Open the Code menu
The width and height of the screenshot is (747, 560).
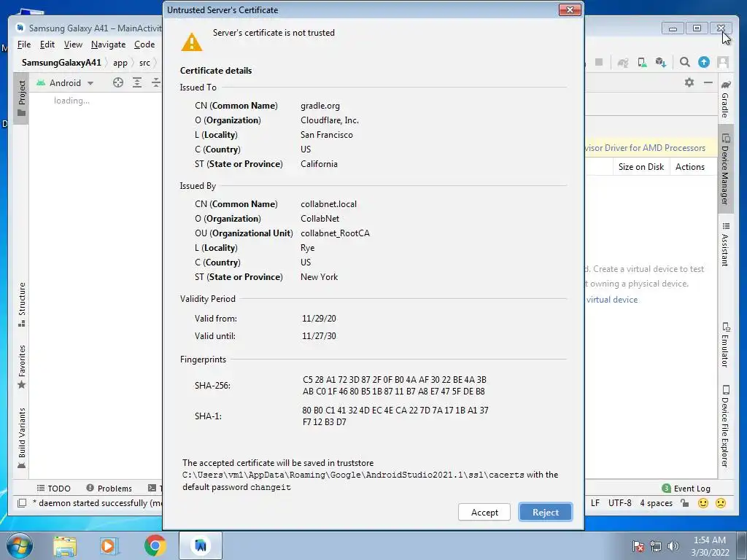tap(144, 44)
